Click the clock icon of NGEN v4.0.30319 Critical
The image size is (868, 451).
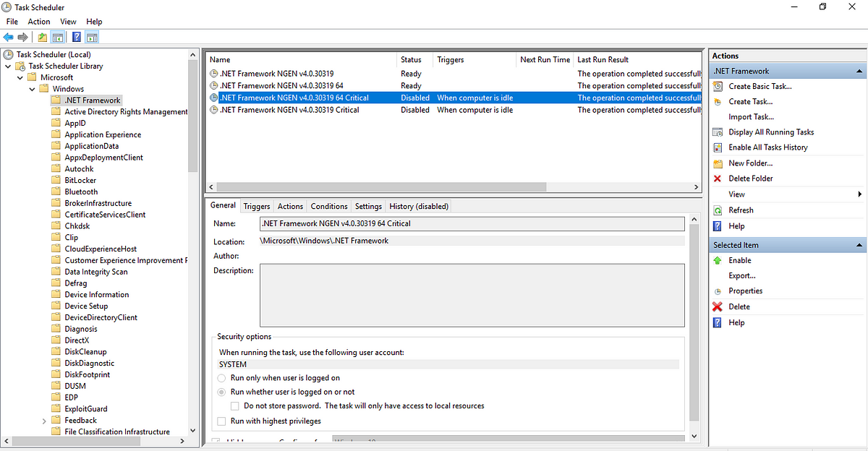point(213,110)
